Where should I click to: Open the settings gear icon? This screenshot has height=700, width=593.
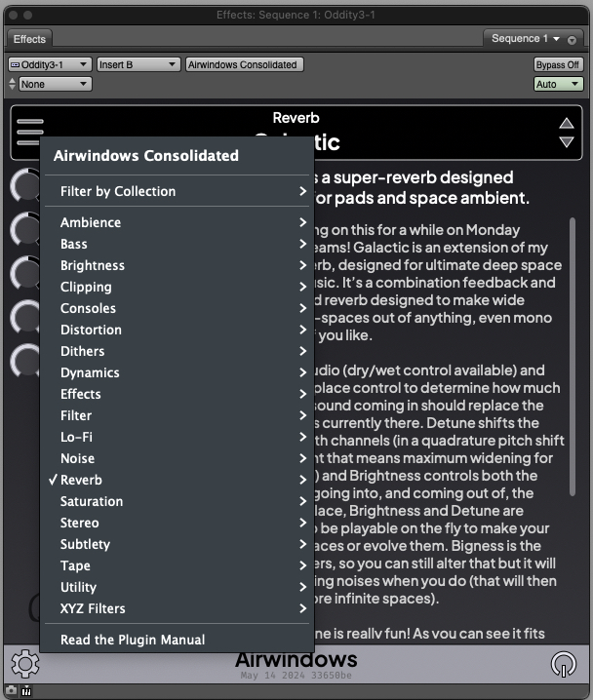click(25, 664)
